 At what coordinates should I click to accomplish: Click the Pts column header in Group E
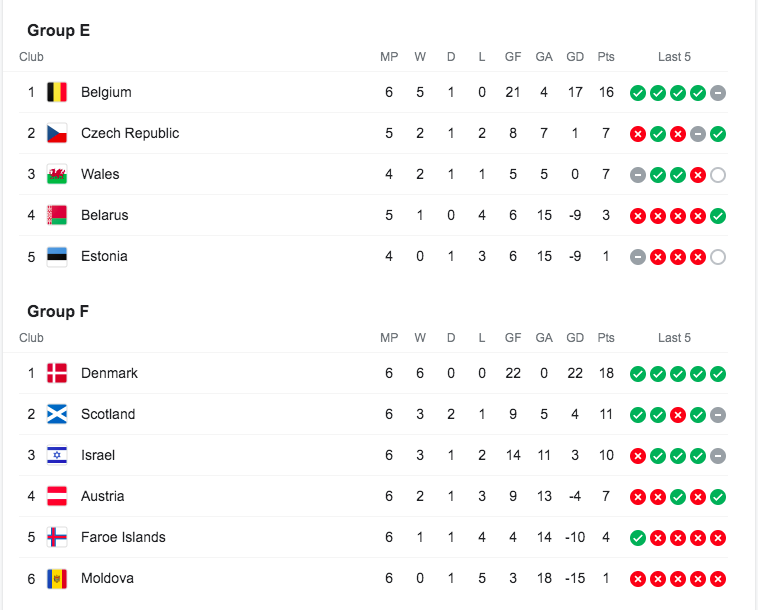[606, 57]
